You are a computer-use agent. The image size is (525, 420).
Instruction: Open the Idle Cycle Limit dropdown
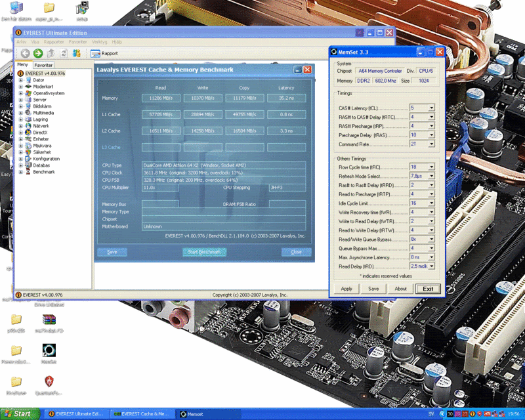tap(431, 203)
